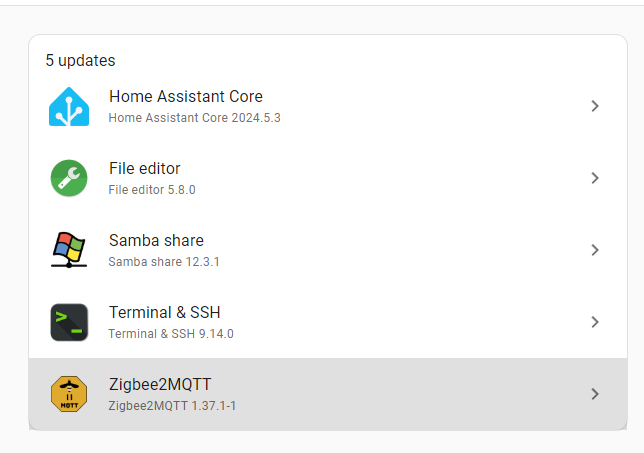Select the Samba share update title

156,241
